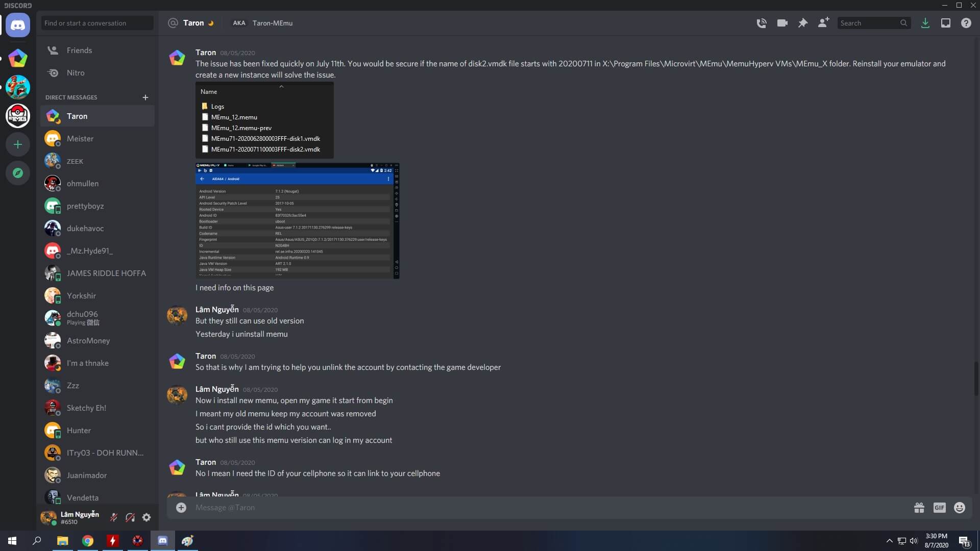Viewport: 980px width, 551px height.
Task: Open User Settings gear
Action: tap(146, 517)
